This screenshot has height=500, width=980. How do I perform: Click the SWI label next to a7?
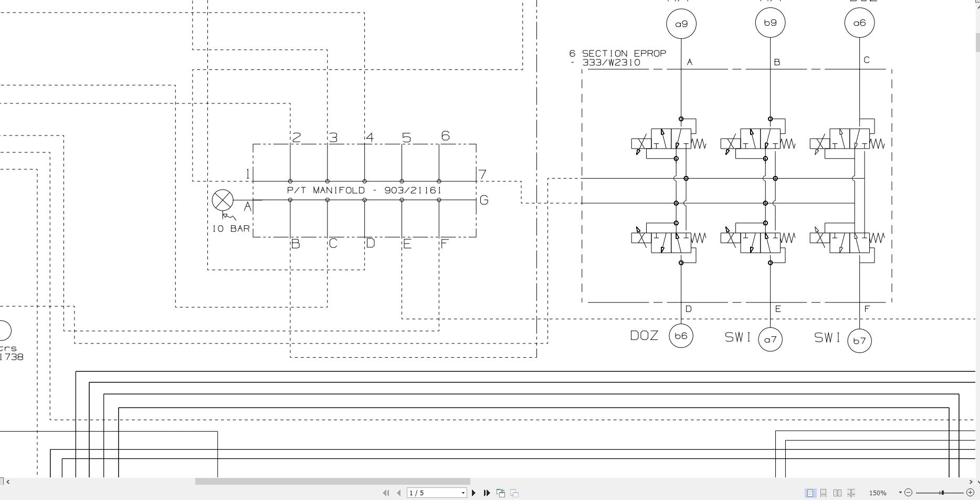(738, 337)
